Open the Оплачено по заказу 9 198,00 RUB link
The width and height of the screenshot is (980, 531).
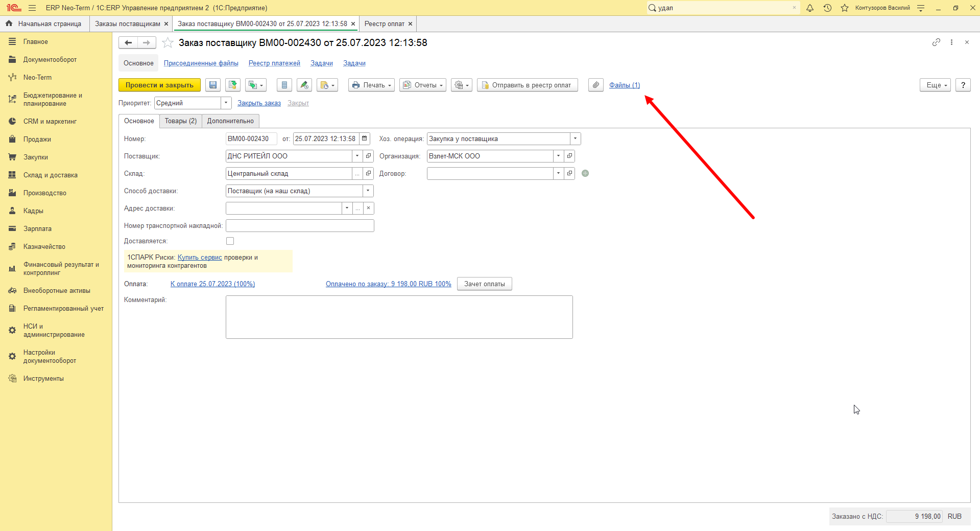pos(389,284)
